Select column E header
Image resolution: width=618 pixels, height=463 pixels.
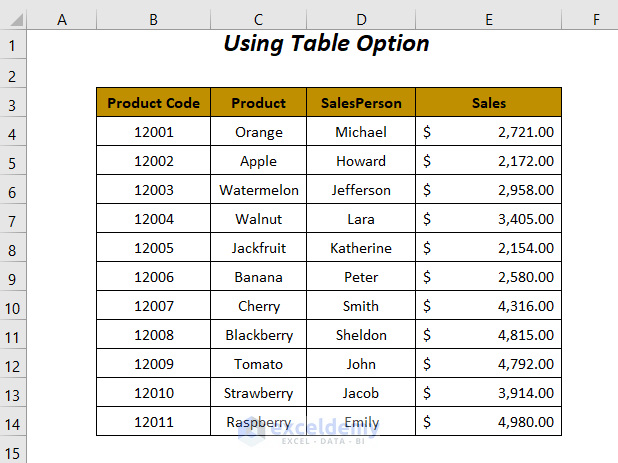tap(488, 20)
